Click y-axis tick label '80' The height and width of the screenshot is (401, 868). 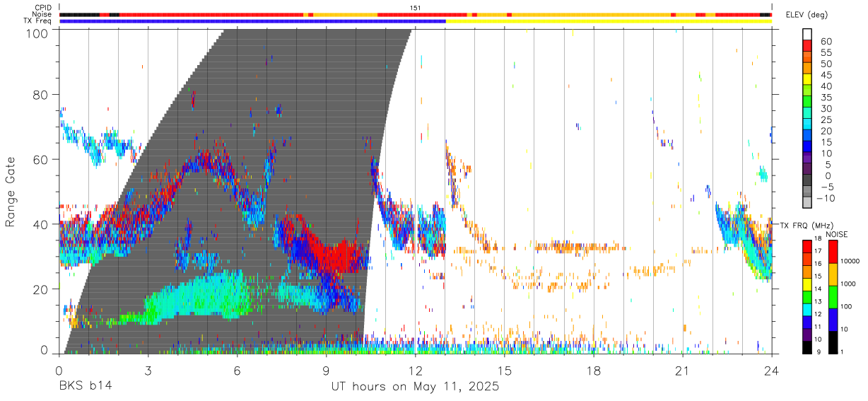(41, 94)
